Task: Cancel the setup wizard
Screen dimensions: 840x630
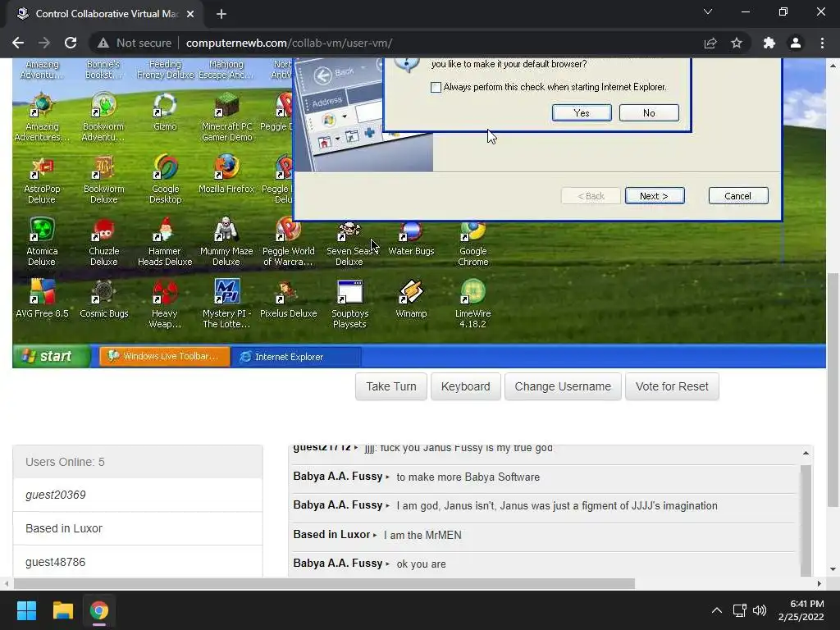Action: tap(737, 196)
